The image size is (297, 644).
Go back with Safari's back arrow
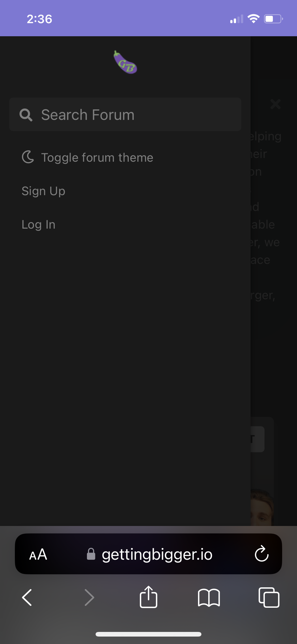pos(27,597)
